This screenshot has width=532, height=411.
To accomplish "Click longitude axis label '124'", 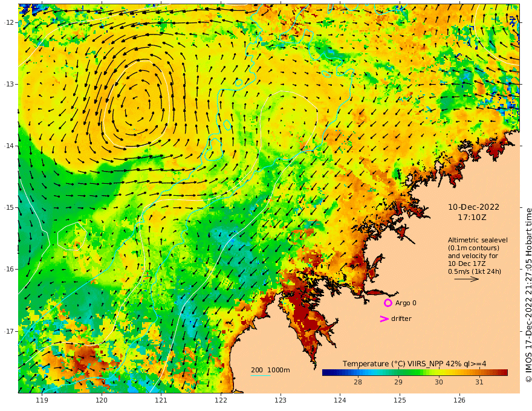I will (x=340, y=400).
